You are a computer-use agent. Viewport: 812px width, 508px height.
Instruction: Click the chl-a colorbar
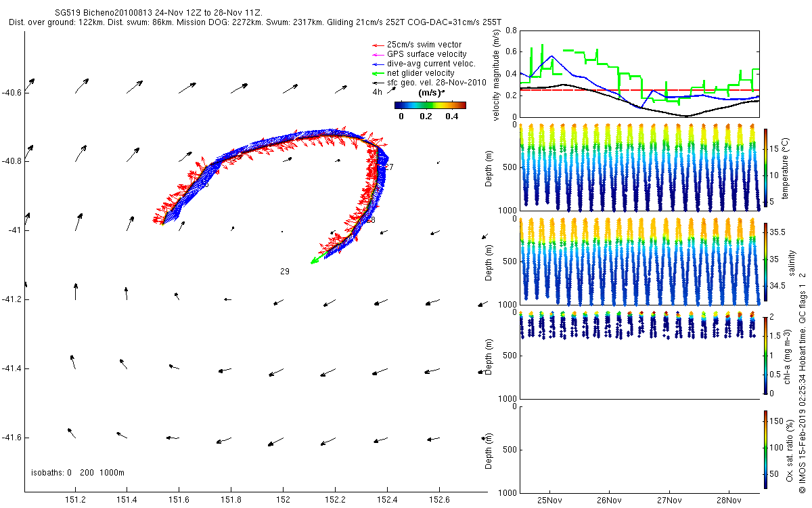point(765,355)
